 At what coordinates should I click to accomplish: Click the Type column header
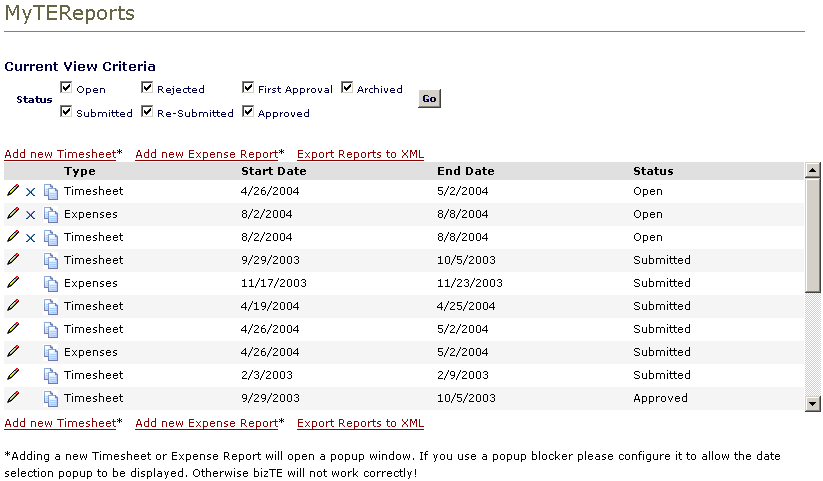(80, 171)
